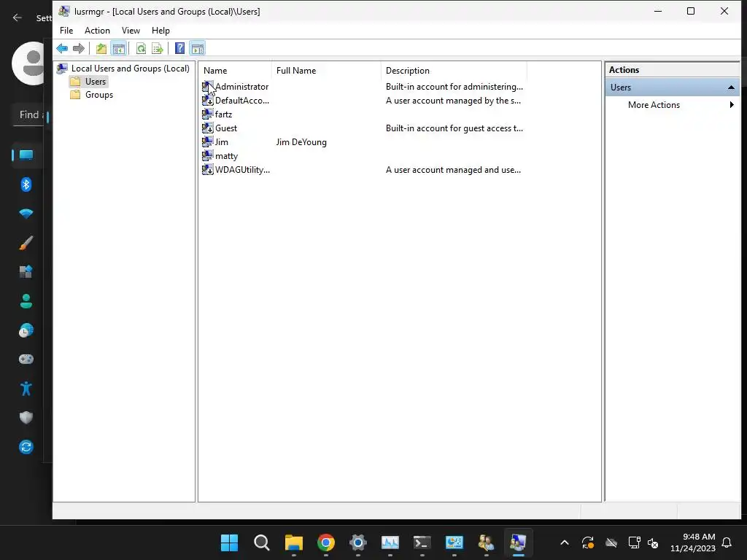Select the Jim user icon
Screen dimensions: 747x560
207,142
